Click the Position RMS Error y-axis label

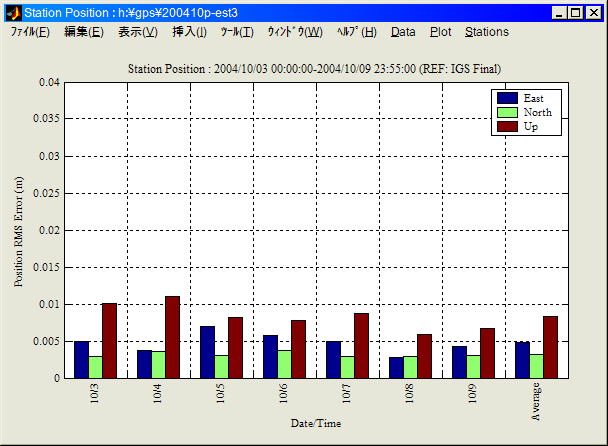[x=19, y=230]
